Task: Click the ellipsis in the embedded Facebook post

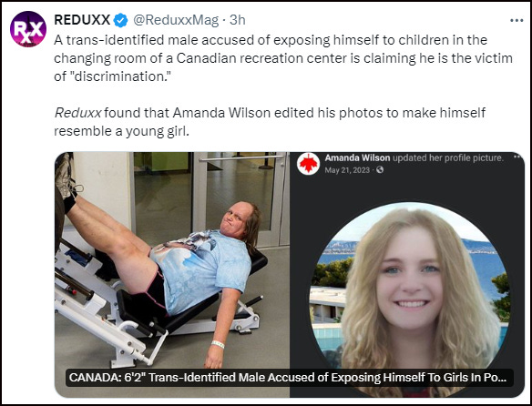Action: click(x=517, y=157)
